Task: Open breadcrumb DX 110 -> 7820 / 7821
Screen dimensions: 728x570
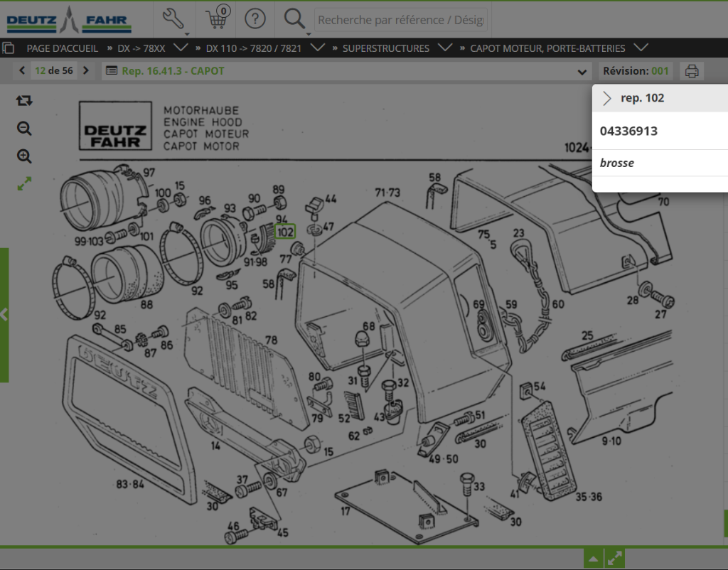Action: coord(254,48)
